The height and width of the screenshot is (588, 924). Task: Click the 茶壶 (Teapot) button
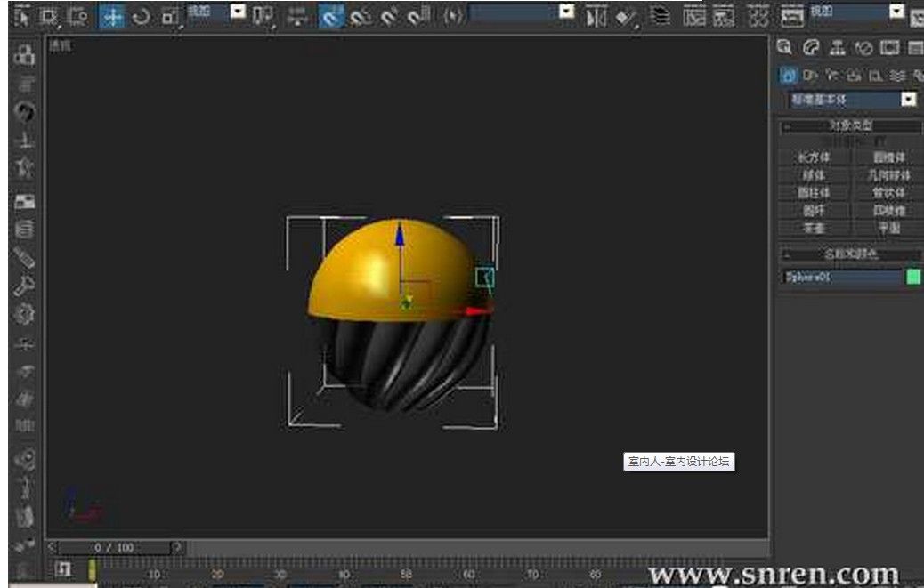pyautogui.click(x=814, y=228)
